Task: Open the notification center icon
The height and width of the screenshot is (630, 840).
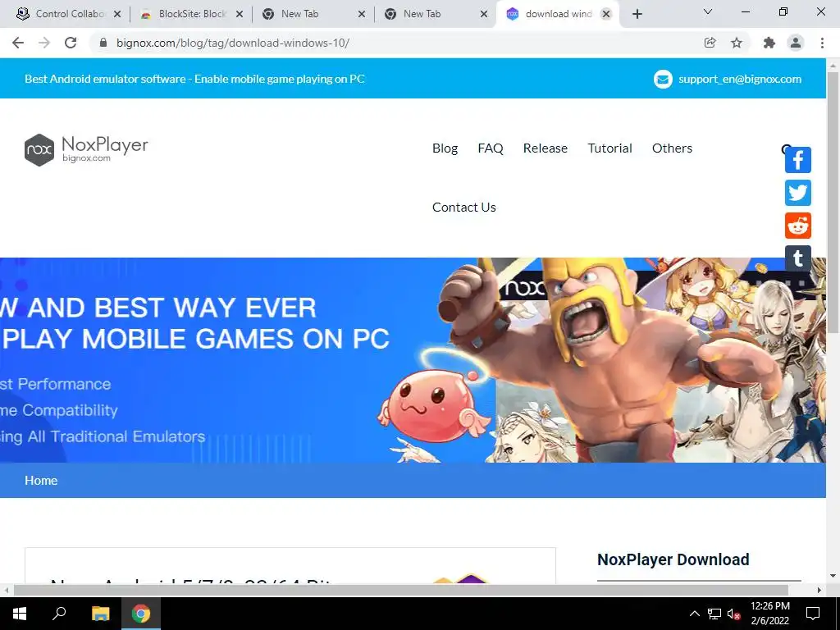Action: pos(813,614)
